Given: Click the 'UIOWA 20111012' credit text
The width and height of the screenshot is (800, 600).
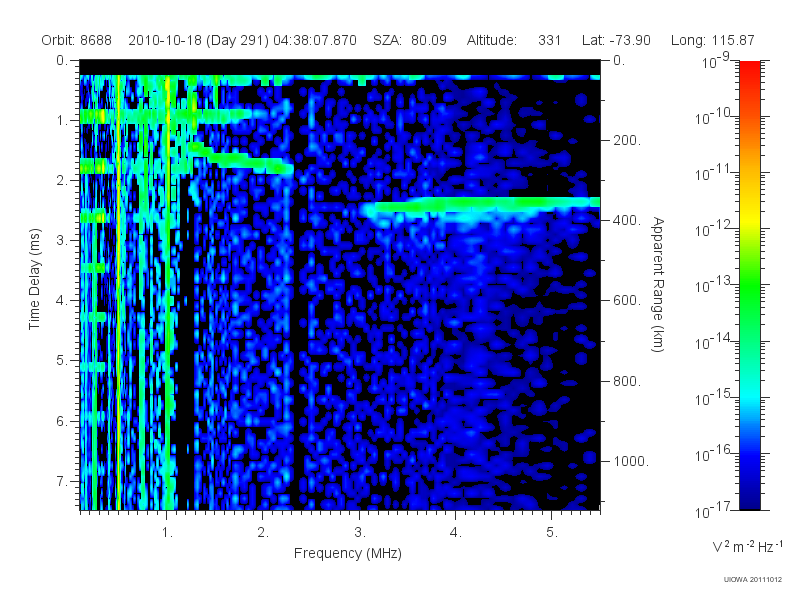Looking at the screenshot, I should [753, 579].
